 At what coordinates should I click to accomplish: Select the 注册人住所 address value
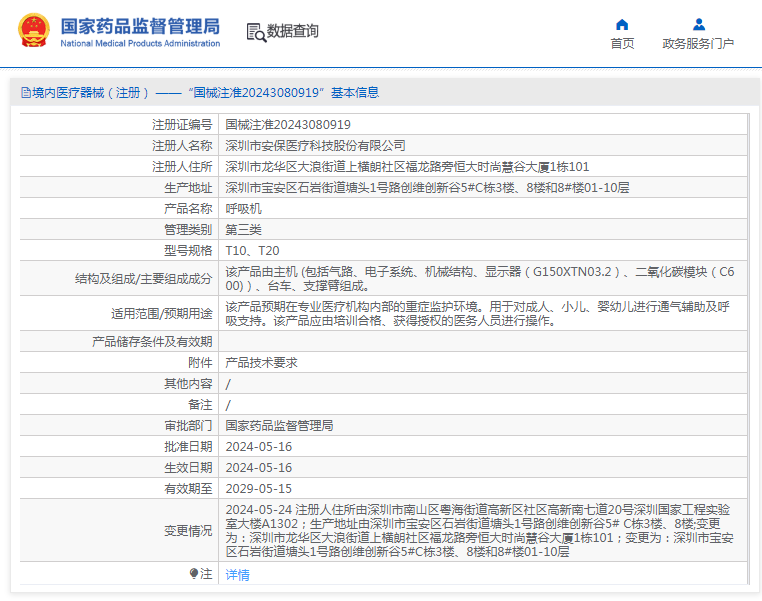click(x=407, y=167)
